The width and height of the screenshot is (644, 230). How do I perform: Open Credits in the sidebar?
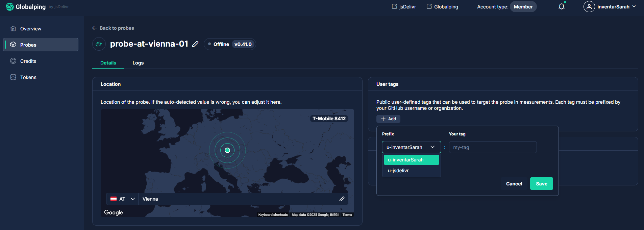28,61
